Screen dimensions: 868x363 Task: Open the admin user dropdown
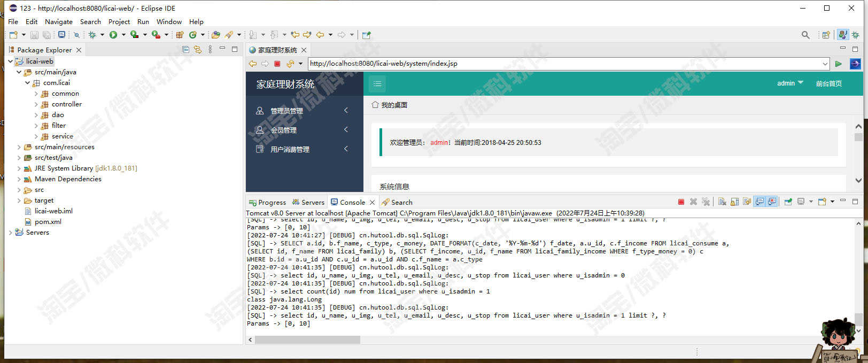click(x=790, y=83)
